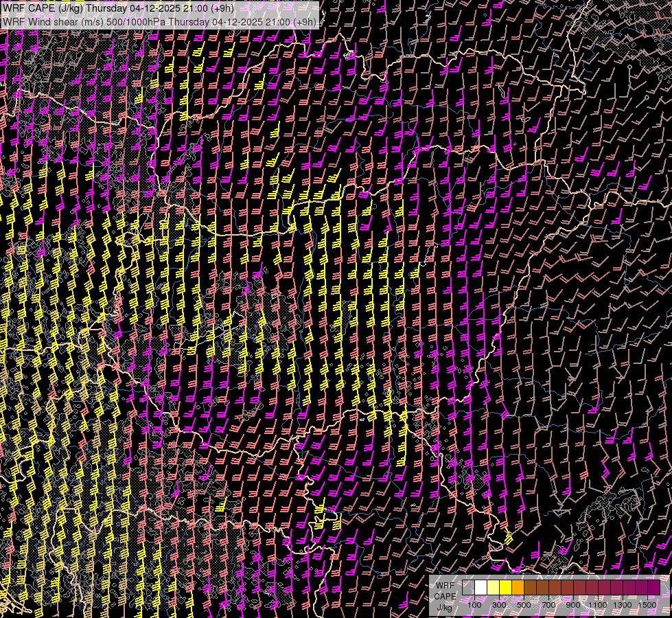This screenshot has height=618, width=672.
Task: Click the 100 label on CAPE scale
Action: [474, 605]
